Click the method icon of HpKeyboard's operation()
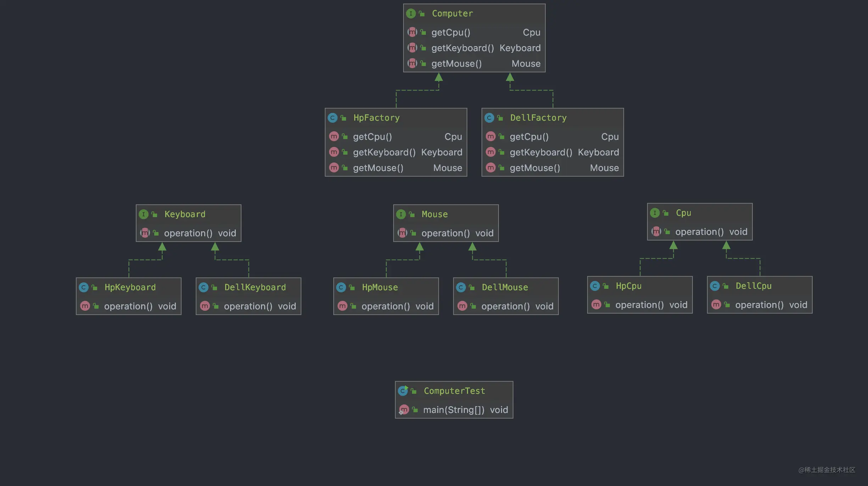The width and height of the screenshot is (868, 486). pyautogui.click(x=85, y=306)
